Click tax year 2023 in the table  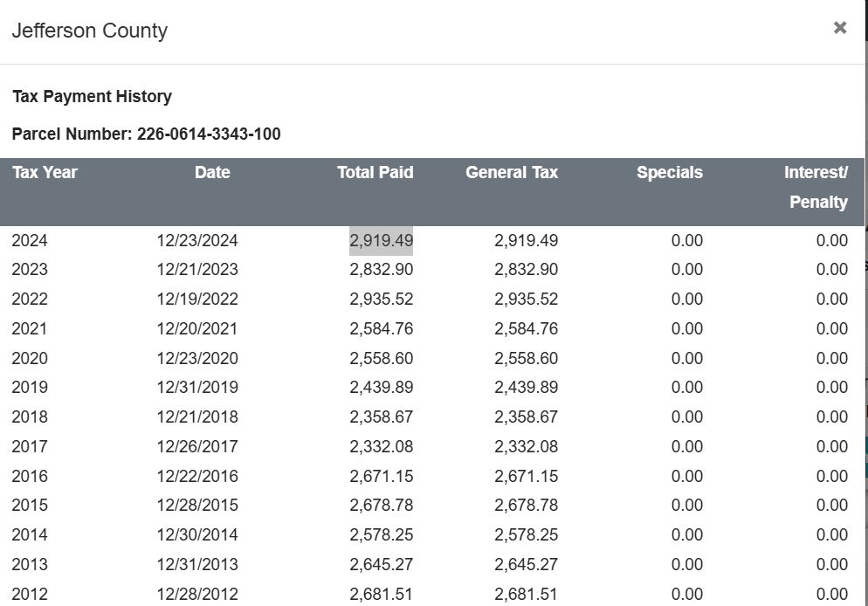tap(30, 270)
